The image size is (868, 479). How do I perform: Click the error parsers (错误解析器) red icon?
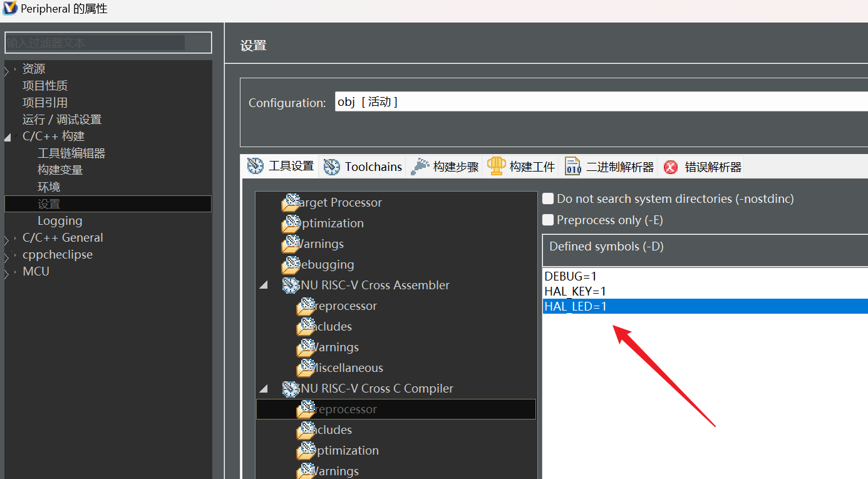(x=671, y=167)
